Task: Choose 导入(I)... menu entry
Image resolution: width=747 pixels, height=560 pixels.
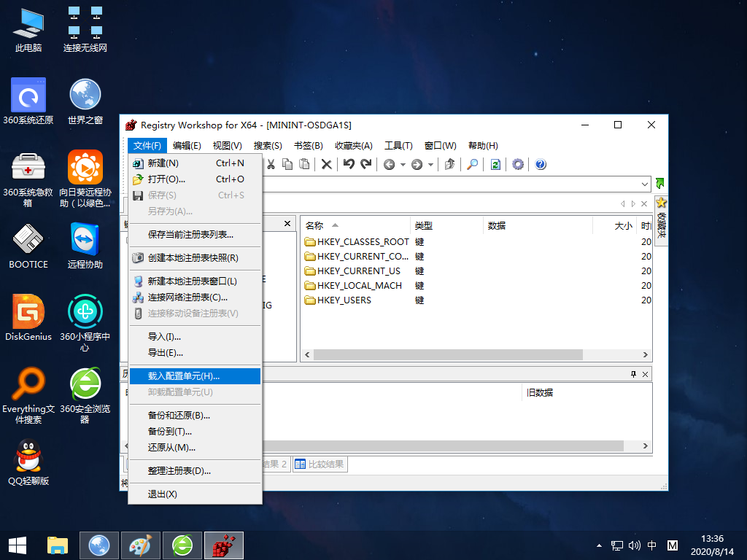Action: [196, 337]
